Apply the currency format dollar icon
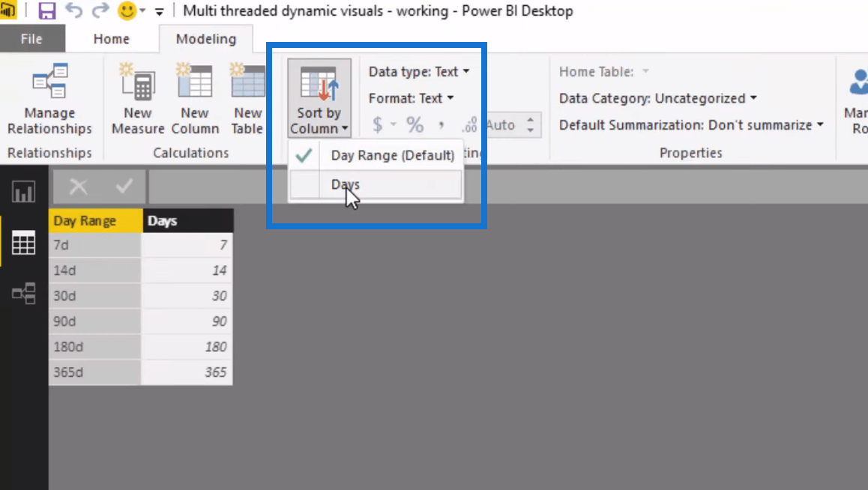 click(x=378, y=124)
